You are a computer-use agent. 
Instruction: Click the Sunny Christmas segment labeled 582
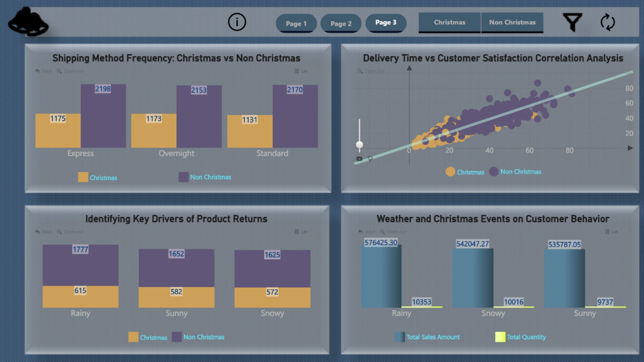pyautogui.click(x=176, y=297)
